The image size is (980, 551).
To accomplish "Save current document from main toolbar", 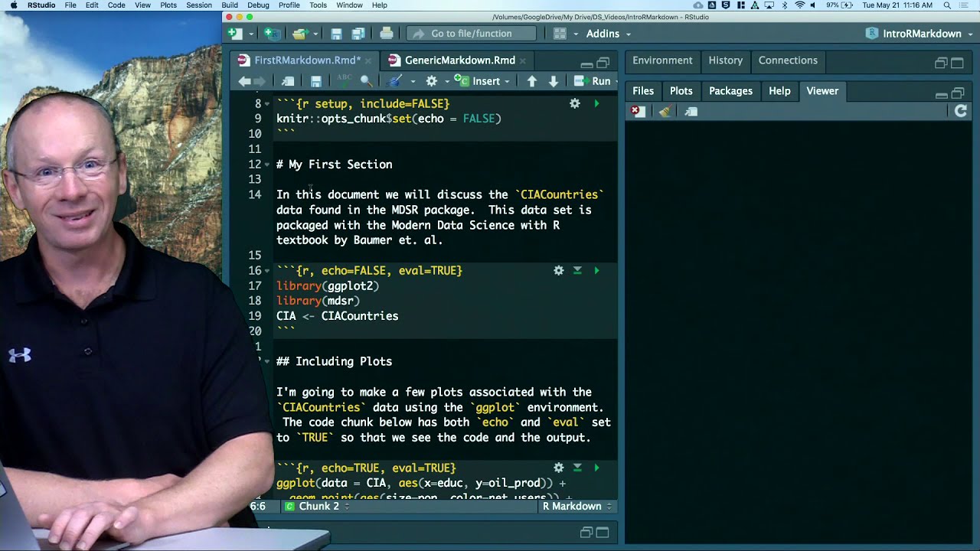I will [336, 34].
